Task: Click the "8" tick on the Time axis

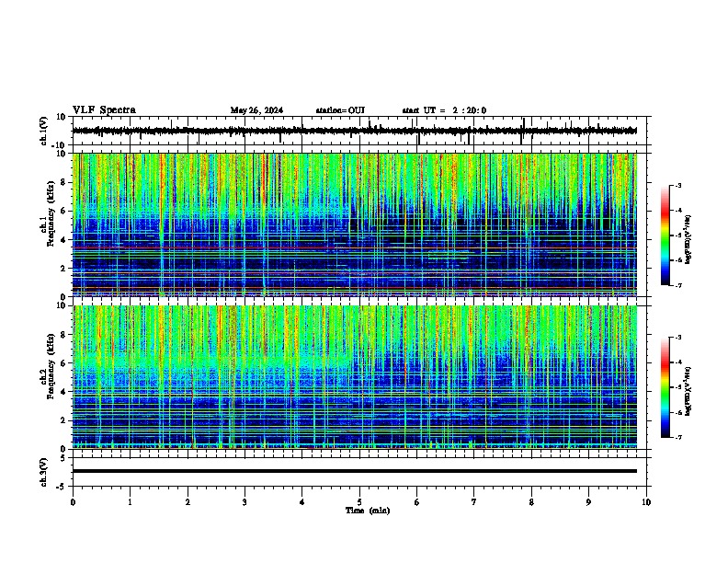Action: pyautogui.click(x=531, y=501)
